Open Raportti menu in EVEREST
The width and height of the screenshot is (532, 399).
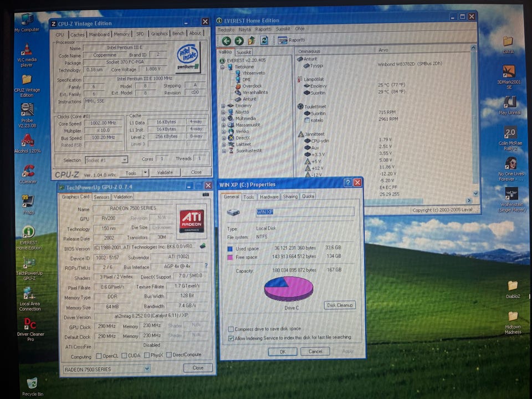point(263,29)
